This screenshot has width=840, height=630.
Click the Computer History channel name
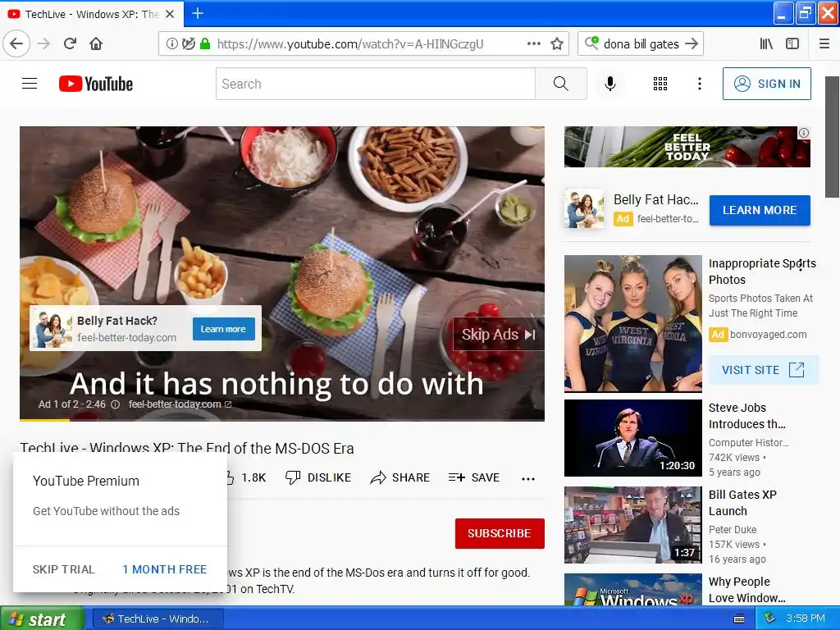tap(748, 442)
